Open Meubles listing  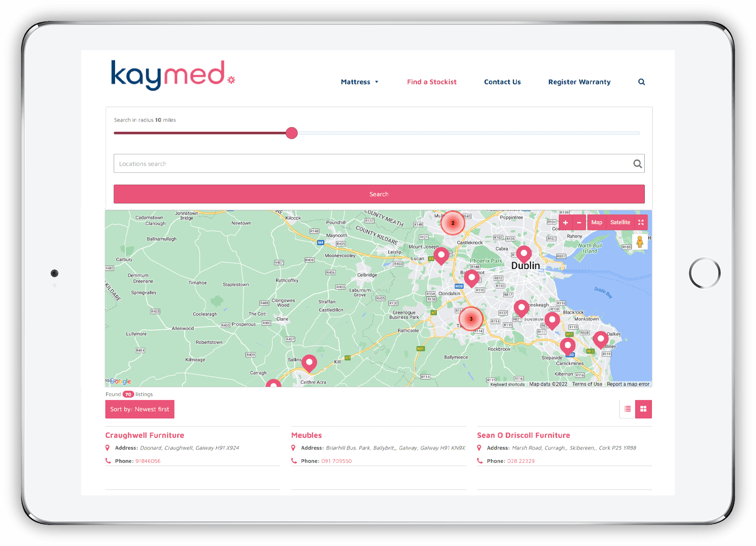click(x=307, y=435)
